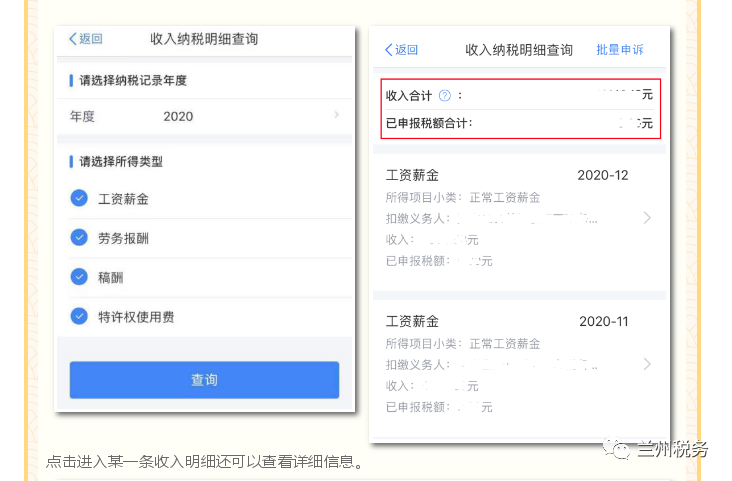Tap 返回 arrow in right panel header
Screen dimensions: 732x481
(401, 50)
